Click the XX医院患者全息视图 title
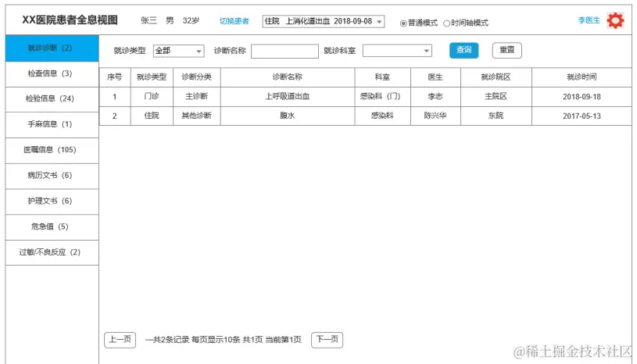Screen dimensions: 637x364 click(x=70, y=20)
